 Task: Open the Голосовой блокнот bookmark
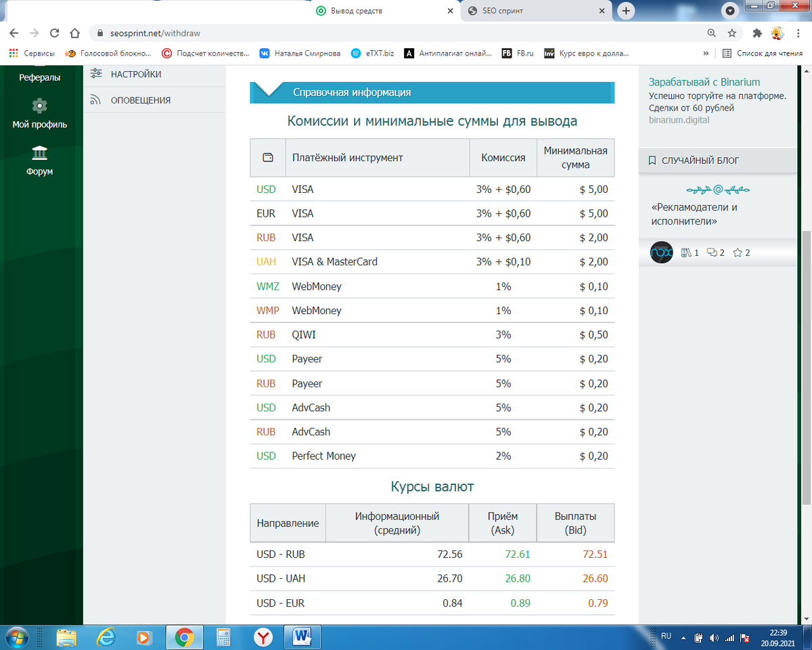pyautogui.click(x=109, y=53)
